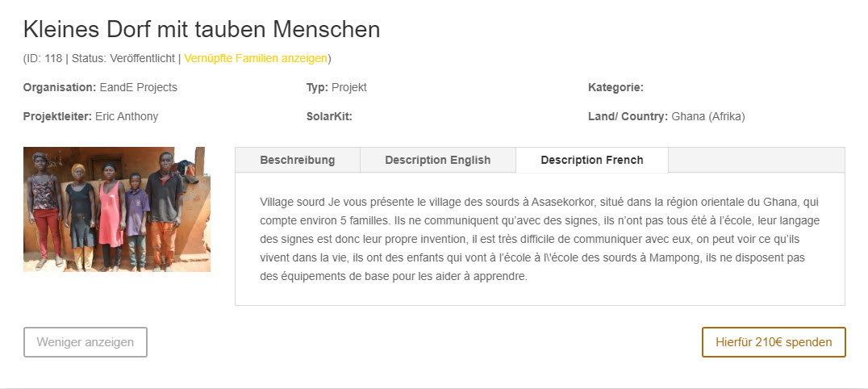Open the village people photo thumbnail
The height and width of the screenshot is (389, 868).
coord(116,209)
